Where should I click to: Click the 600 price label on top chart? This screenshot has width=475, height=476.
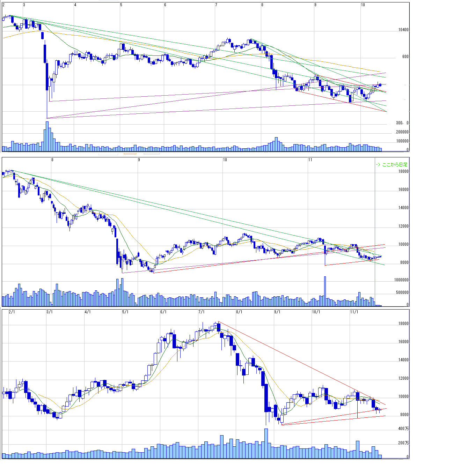pyautogui.click(x=405, y=57)
